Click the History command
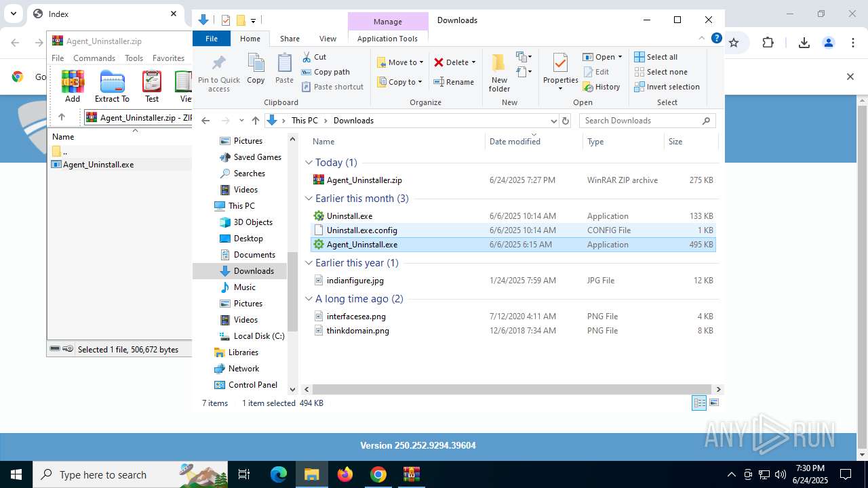Viewport: 868px width, 488px height. point(601,87)
